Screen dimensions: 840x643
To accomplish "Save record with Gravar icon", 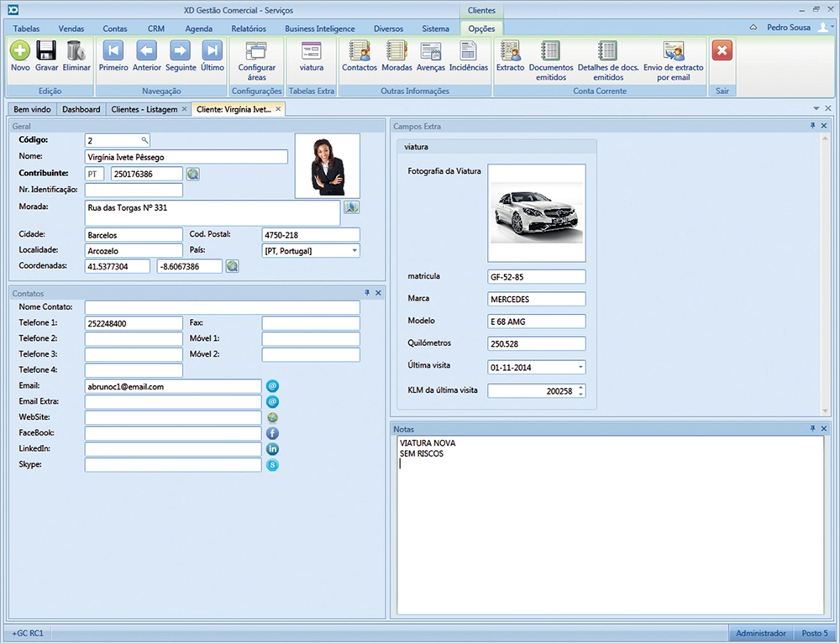I will [46, 51].
